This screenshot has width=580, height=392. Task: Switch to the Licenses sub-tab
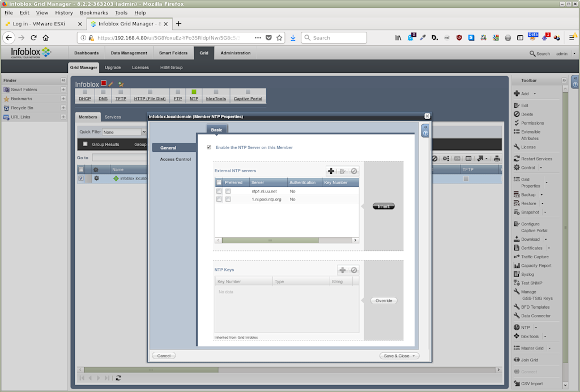click(140, 67)
